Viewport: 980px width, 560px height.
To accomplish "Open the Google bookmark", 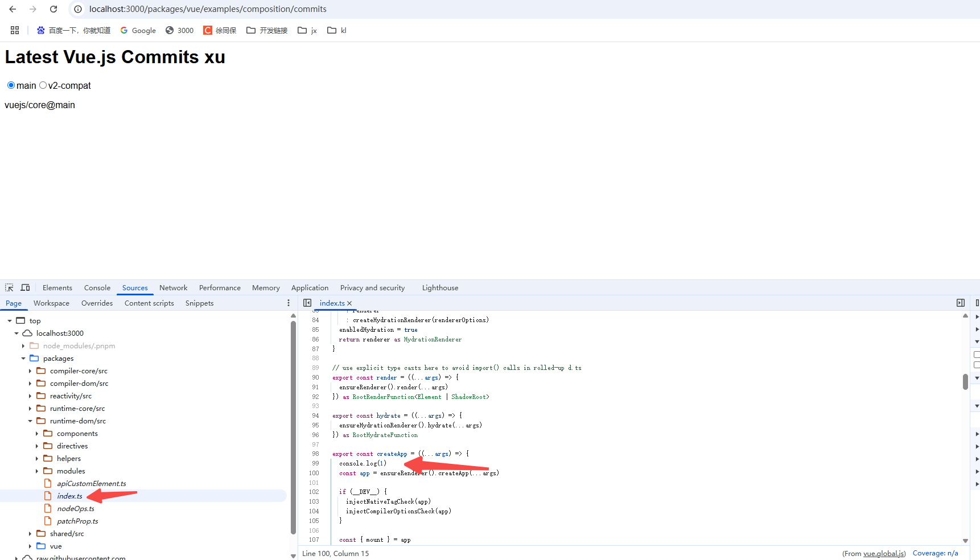I will click(138, 30).
